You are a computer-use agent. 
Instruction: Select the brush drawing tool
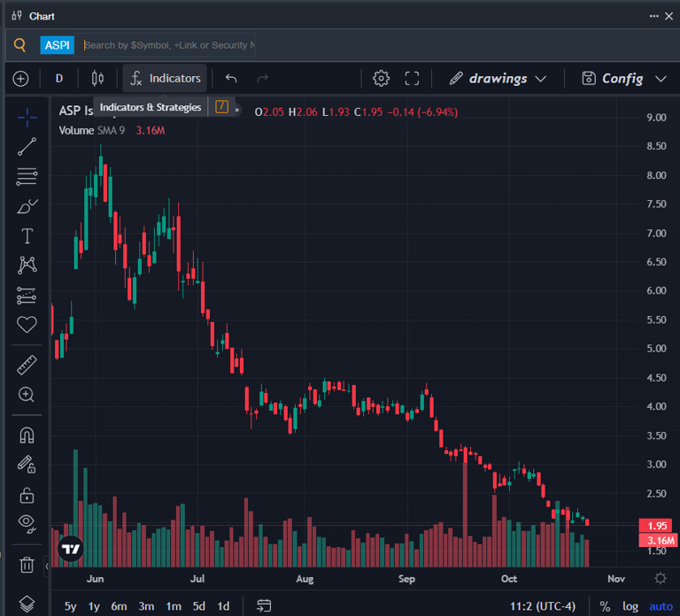(x=27, y=206)
